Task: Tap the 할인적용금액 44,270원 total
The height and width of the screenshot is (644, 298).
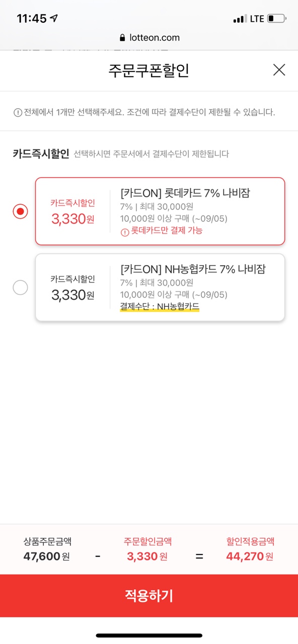Action: (250, 549)
